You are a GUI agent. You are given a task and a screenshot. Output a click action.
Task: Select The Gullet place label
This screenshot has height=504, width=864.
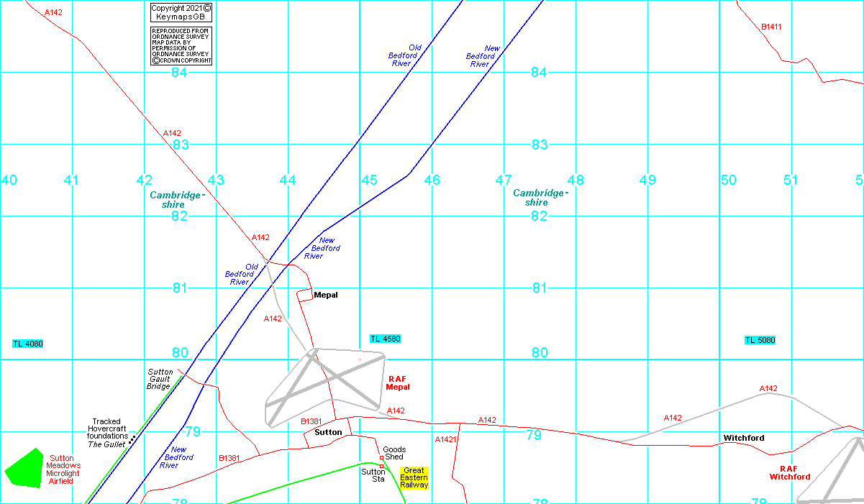[x=106, y=444]
